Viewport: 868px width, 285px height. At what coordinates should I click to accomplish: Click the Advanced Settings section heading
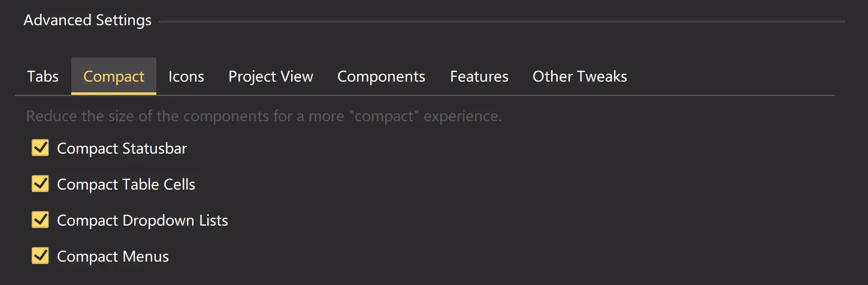point(87,20)
